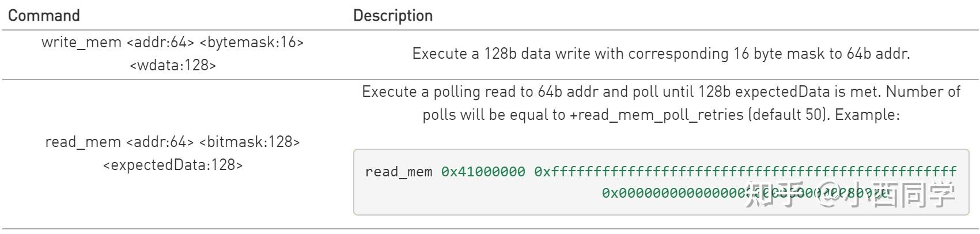Click the 知乎 watermark text
The width and height of the screenshot is (980, 234).
click(x=778, y=195)
